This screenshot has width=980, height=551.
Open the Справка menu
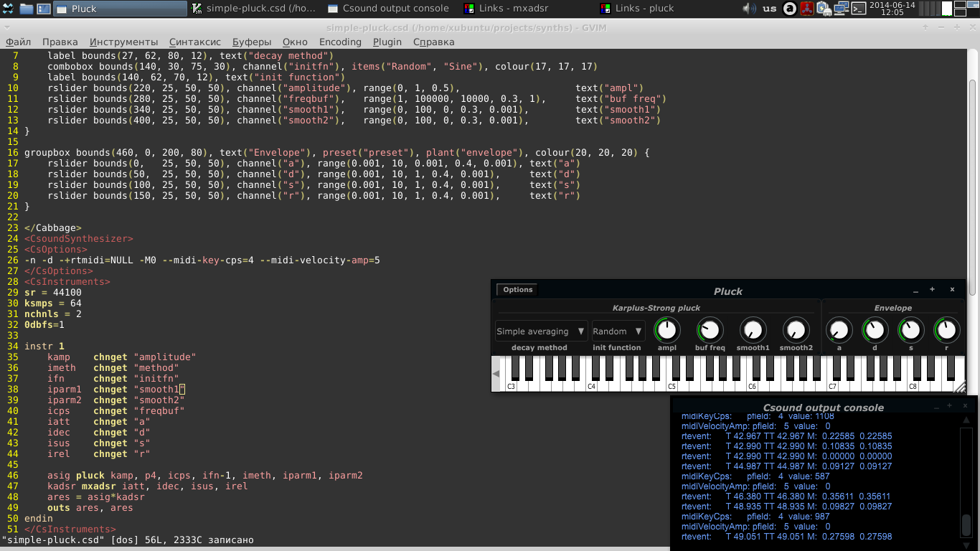coord(434,42)
